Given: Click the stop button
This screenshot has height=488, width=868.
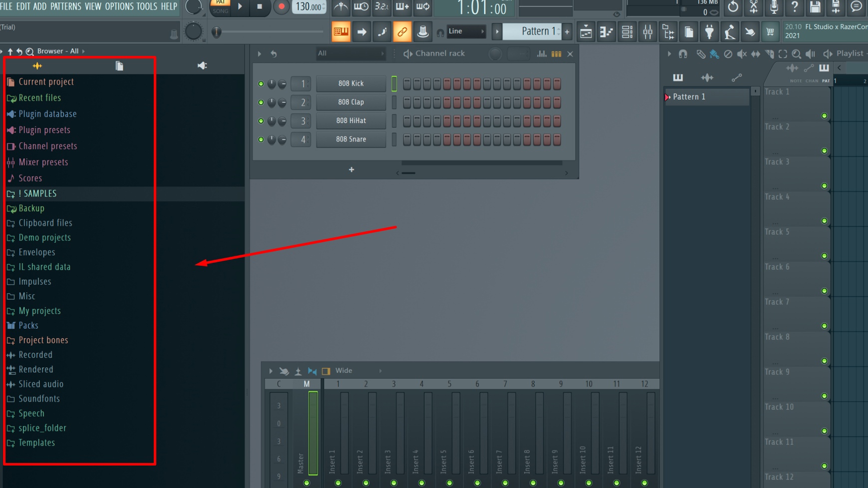Looking at the screenshot, I should [260, 7].
